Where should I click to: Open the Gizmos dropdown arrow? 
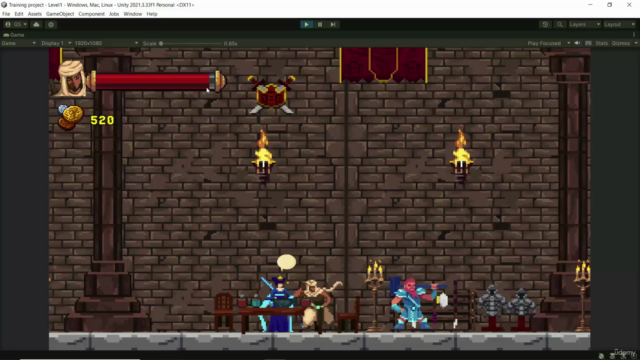click(x=636, y=43)
